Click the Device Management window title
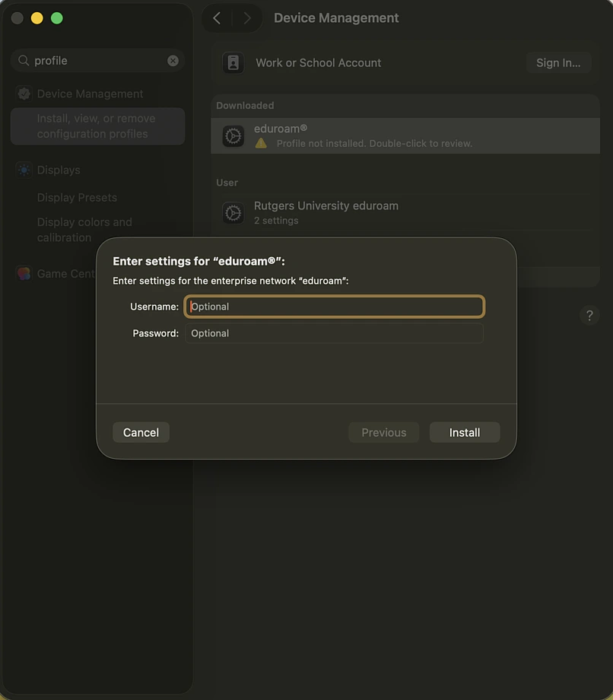 click(336, 17)
